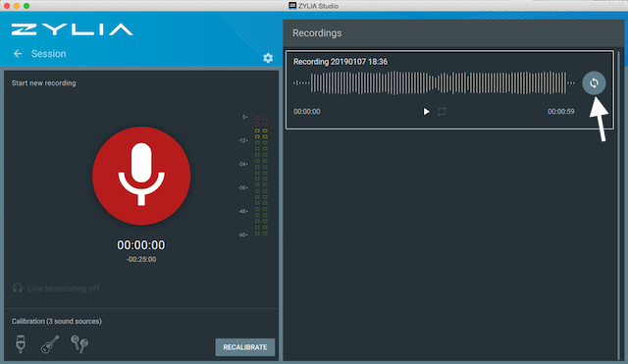Play the recording 20190107 18:36
The width and height of the screenshot is (628, 364).
[427, 111]
